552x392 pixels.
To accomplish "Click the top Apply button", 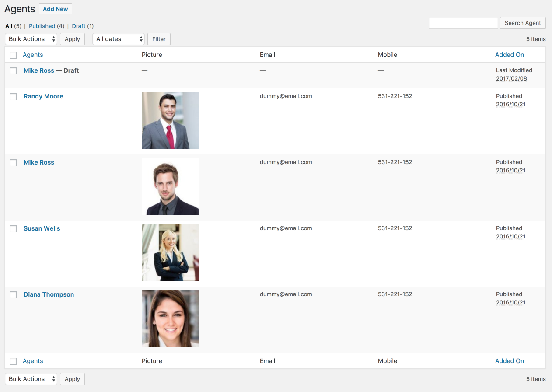I will tap(72, 39).
